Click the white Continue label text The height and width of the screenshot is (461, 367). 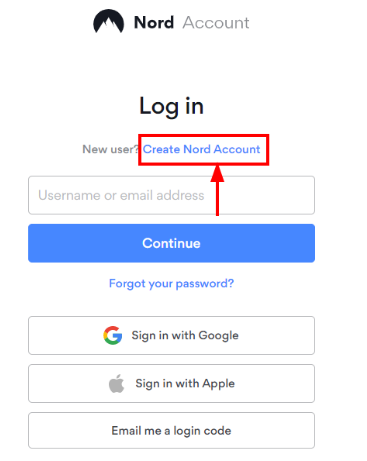point(171,243)
